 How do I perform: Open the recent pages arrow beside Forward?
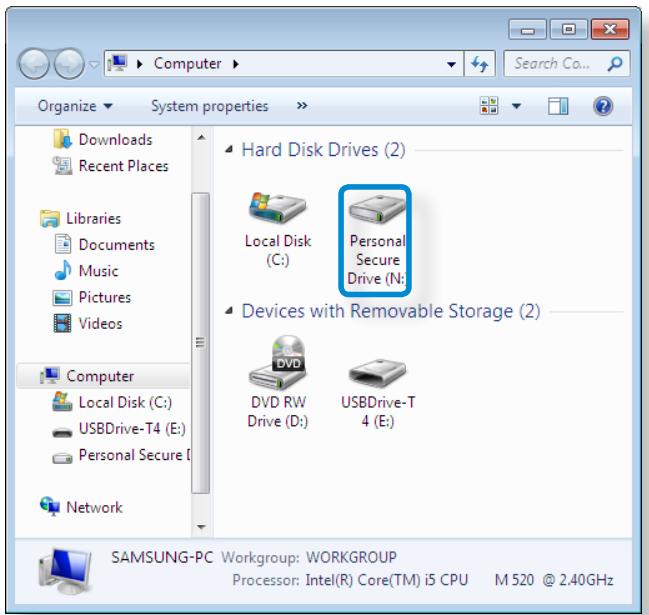tap(94, 64)
